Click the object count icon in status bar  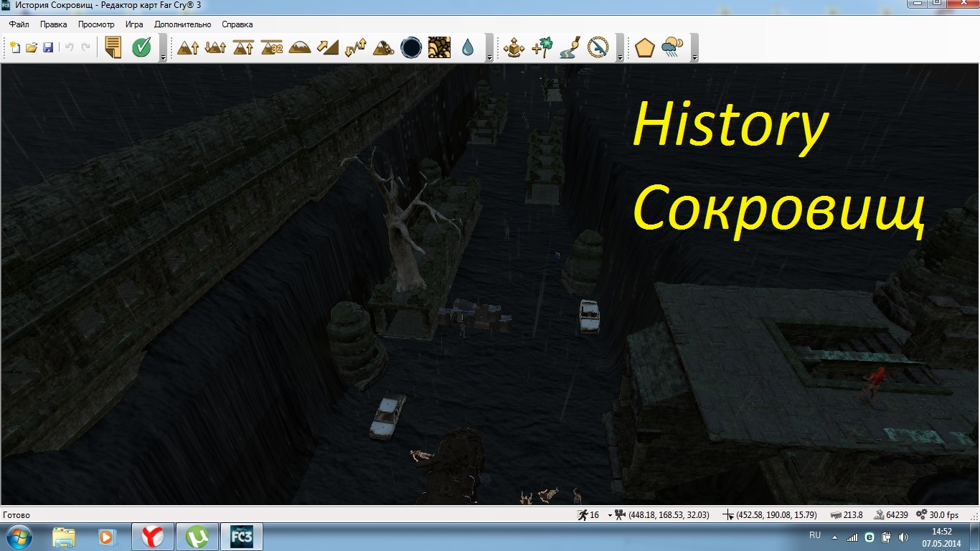click(879, 515)
